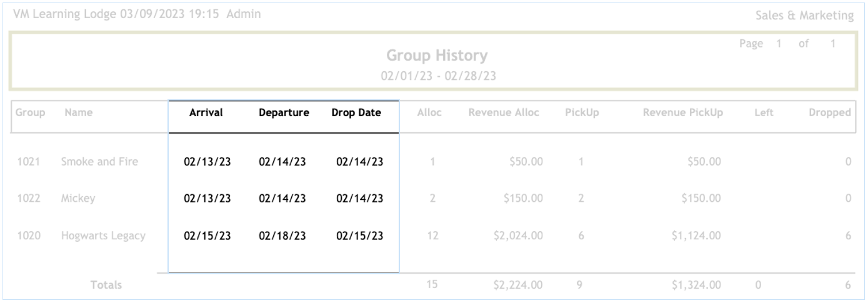
Task: Select the Hogwarts Legacy group name
Action: pyautogui.click(x=103, y=236)
